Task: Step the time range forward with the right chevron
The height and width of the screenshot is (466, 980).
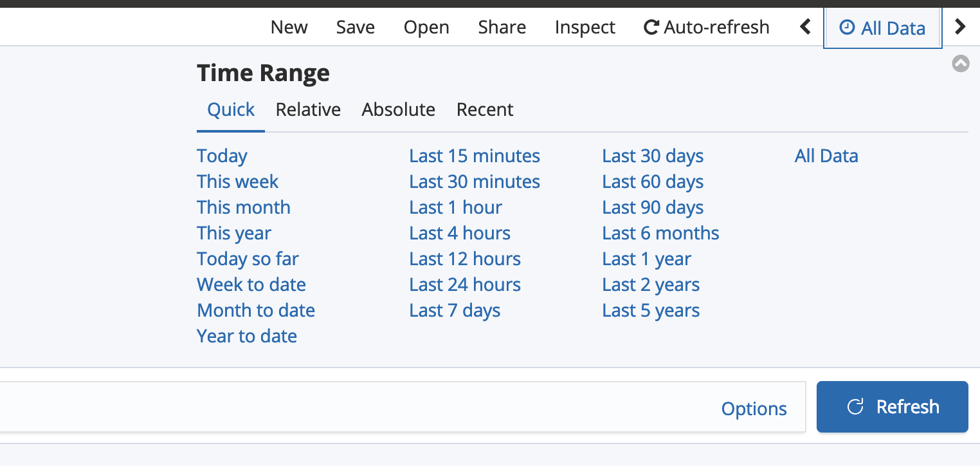Action: click(959, 27)
